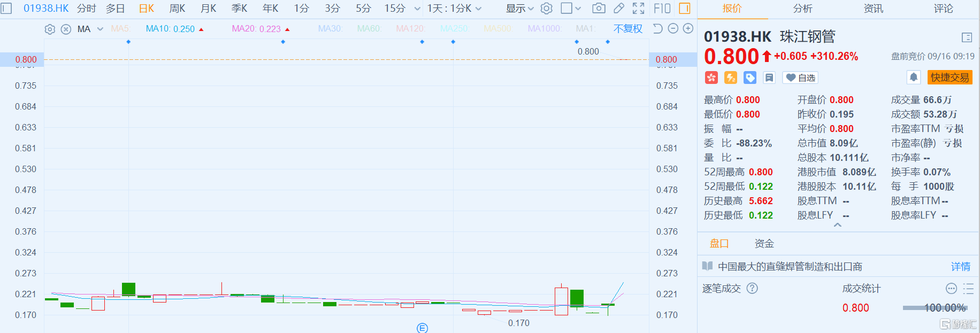Open the 资金 tab
This screenshot has width=980, height=333.
point(764,244)
